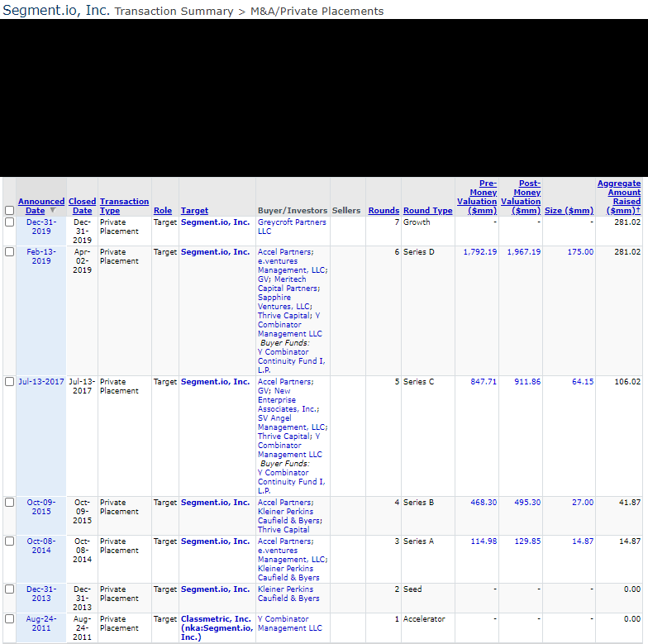Open Kleiner Perkins Caufield & Byers in Seed row

288,594
